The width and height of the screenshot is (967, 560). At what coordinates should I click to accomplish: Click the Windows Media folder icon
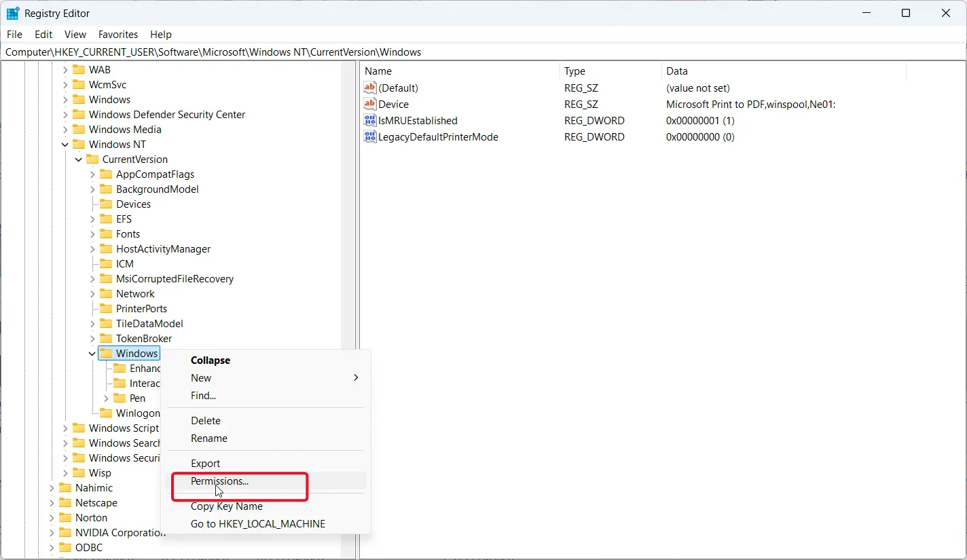click(79, 129)
